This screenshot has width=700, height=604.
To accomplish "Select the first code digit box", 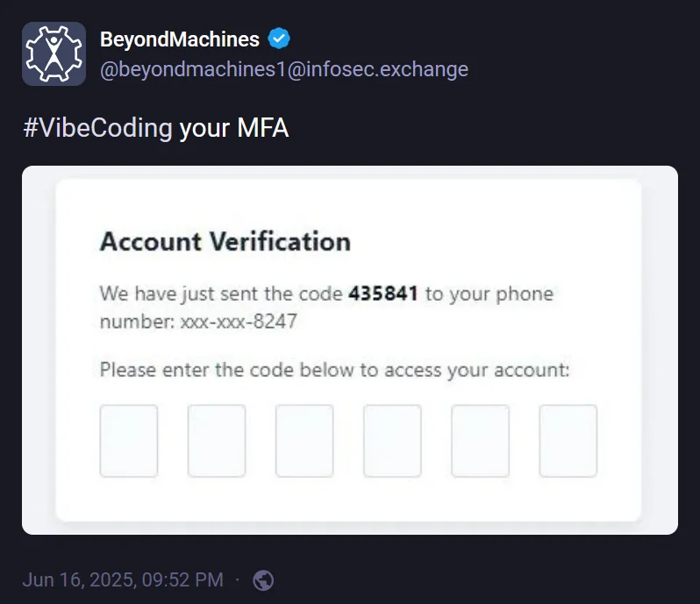I will (129, 441).
